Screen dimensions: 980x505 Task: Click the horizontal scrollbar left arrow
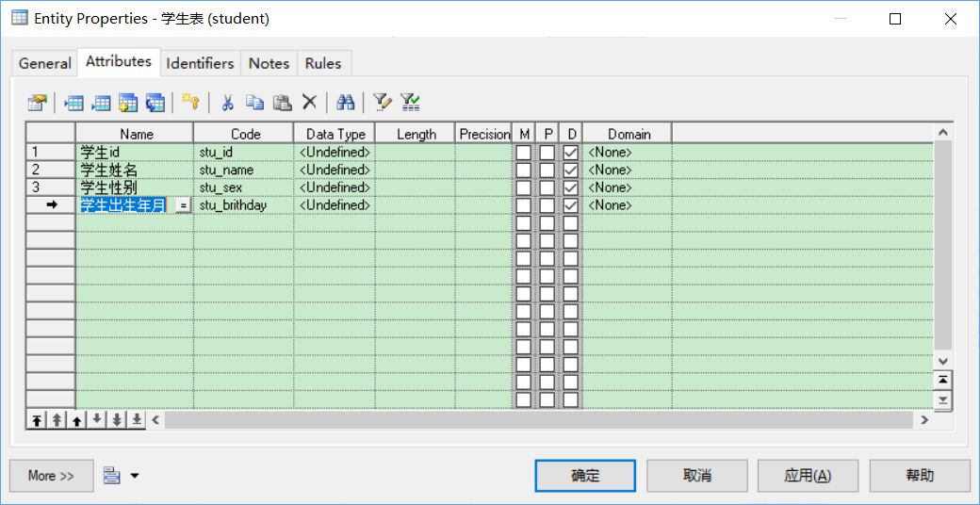(155, 420)
